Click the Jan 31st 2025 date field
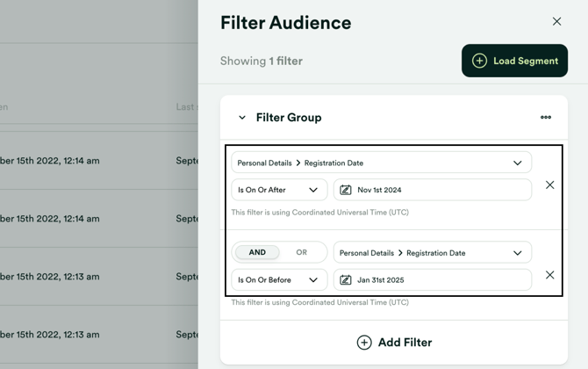This screenshot has height=369, width=588. point(433,279)
